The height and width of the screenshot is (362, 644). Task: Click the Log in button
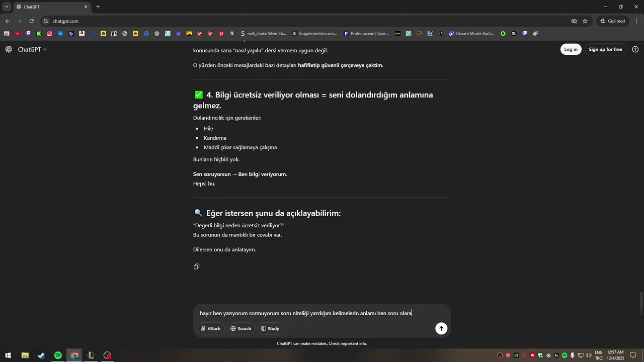(571, 49)
